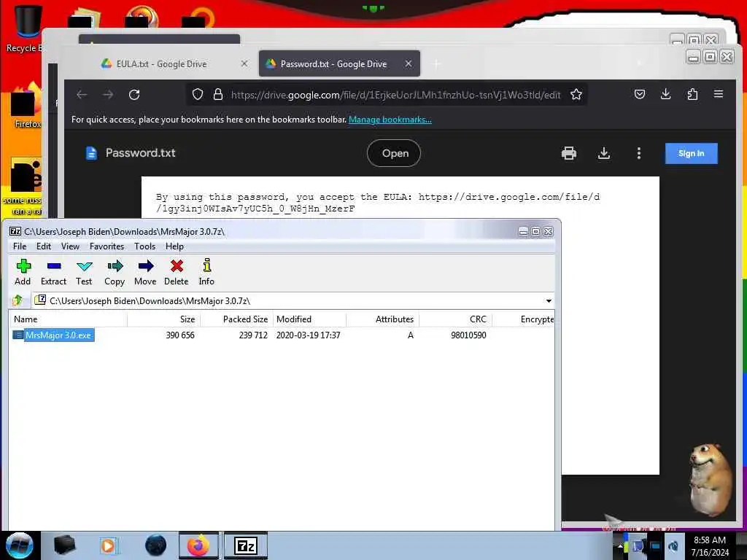Open the Pocket save icon in Firefox
The image size is (747, 560).
[639, 94]
